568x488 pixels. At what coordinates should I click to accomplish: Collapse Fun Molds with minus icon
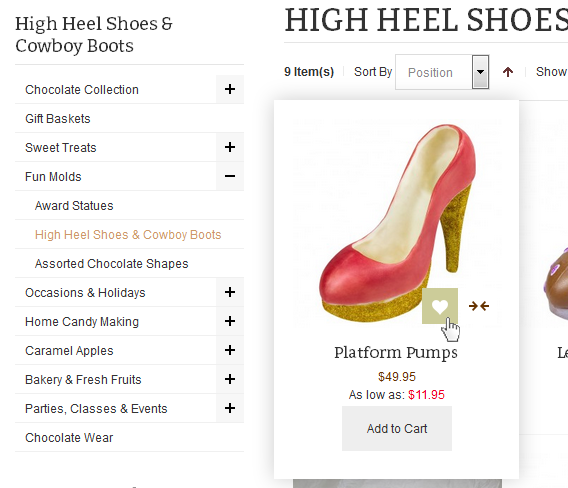pos(230,176)
